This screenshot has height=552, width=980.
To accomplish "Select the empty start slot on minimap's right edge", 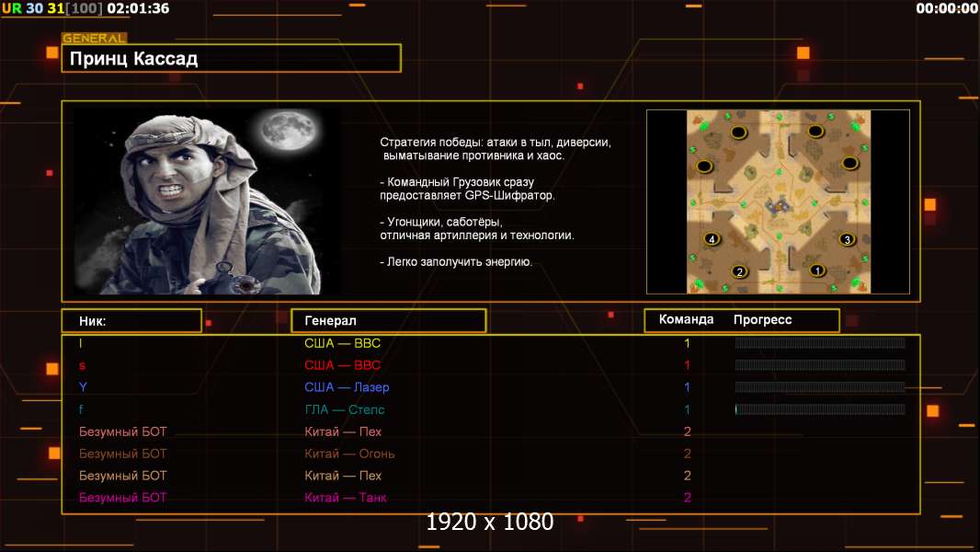I will click(x=849, y=164).
